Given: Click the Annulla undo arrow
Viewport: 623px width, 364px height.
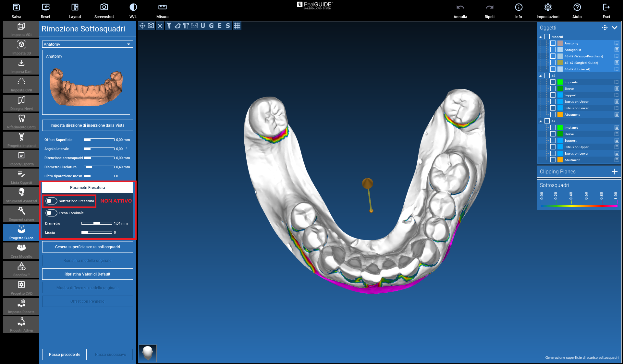Looking at the screenshot, I should coord(460,7).
